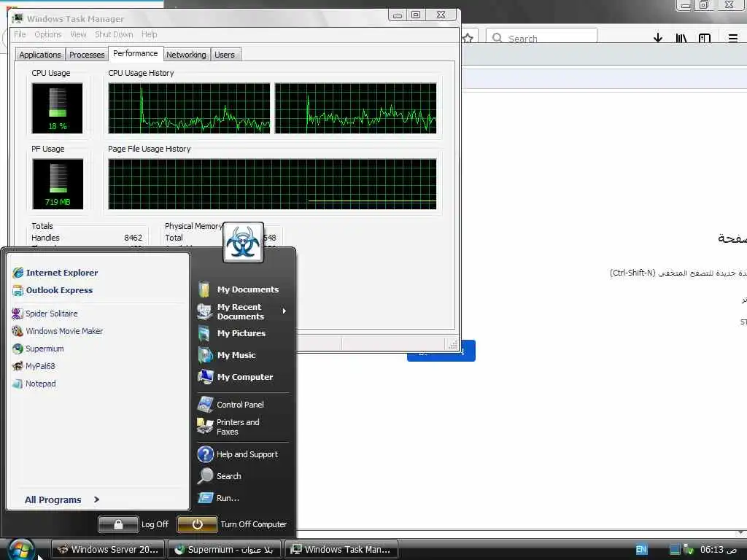Open the browser hamburger menu
Screen dimensions: 747x560
732,38
